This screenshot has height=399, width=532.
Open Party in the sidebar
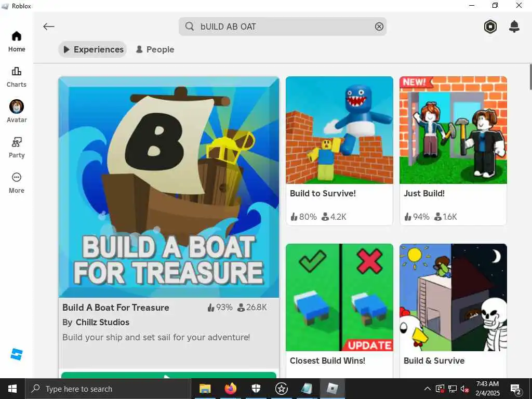click(16, 148)
